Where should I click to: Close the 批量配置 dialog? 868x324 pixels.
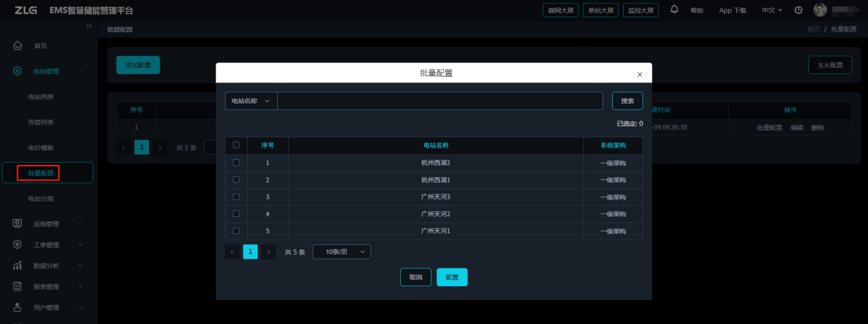640,74
